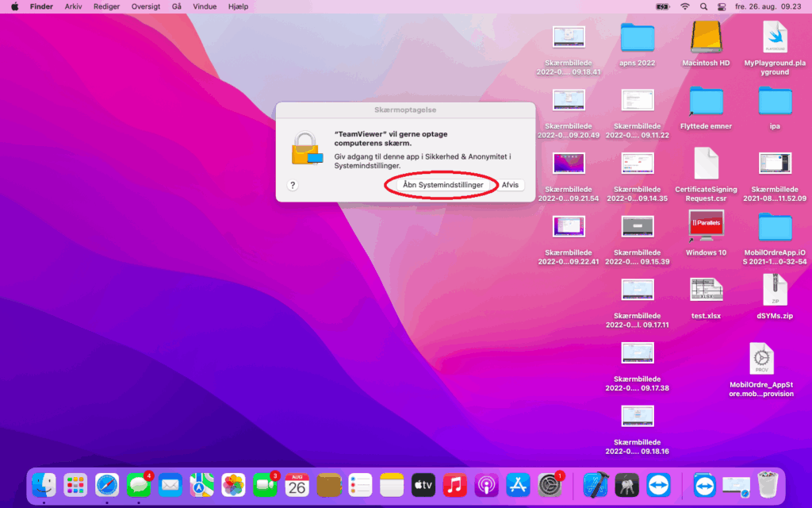
Task: Open Safari from the dock
Action: (107, 484)
